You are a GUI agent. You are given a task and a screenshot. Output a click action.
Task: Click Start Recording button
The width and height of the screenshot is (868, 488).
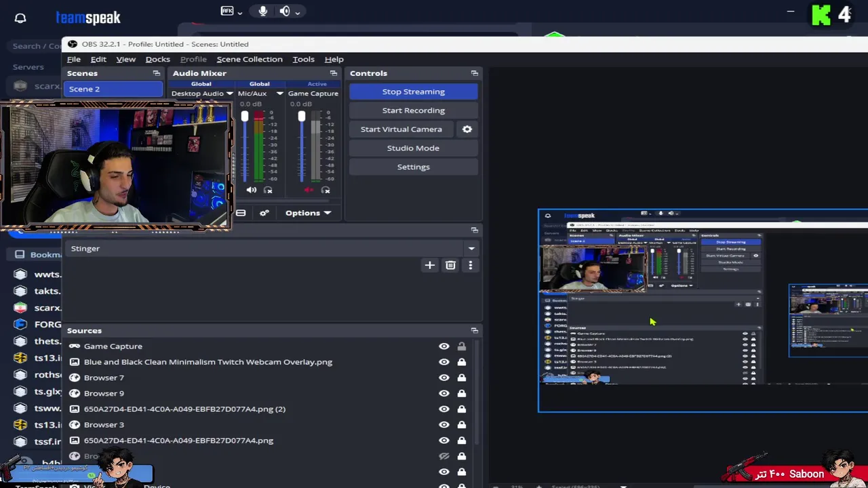(414, 110)
